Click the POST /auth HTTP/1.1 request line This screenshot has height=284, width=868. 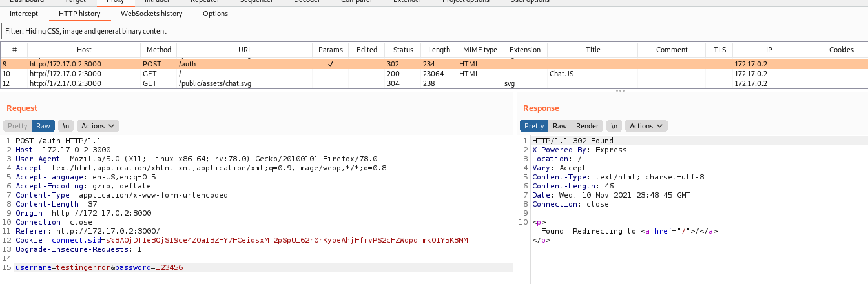tap(58, 141)
